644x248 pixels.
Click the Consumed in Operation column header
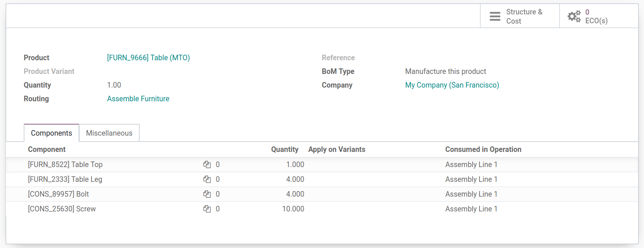click(x=483, y=149)
